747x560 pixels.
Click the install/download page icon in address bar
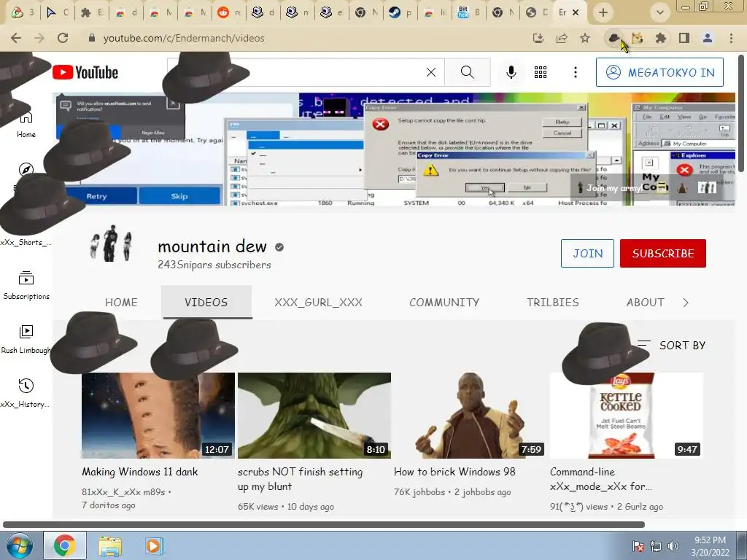538,38
